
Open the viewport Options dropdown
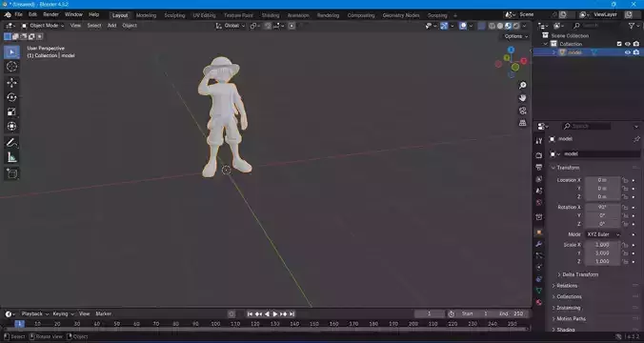pyautogui.click(x=515, y=36)
